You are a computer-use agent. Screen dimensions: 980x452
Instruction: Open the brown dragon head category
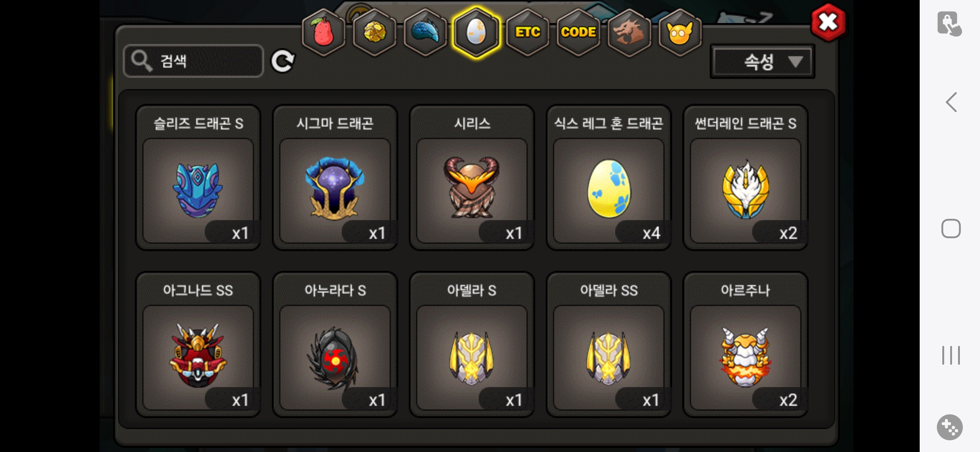tap(629, 32)
